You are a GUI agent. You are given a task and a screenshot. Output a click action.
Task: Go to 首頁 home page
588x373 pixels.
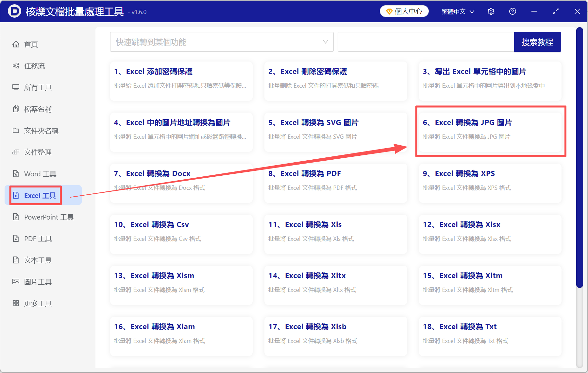click(31, 44)
